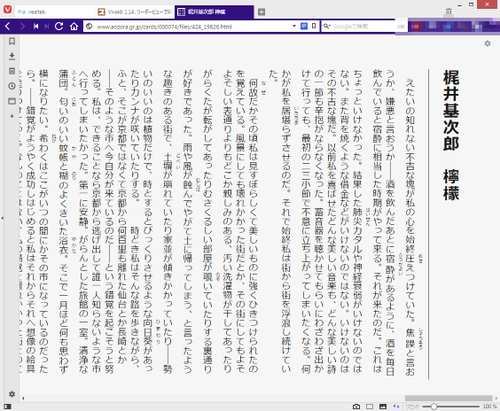Click the page zoom slider
This screenshot has height=411, width=500.
452,407
